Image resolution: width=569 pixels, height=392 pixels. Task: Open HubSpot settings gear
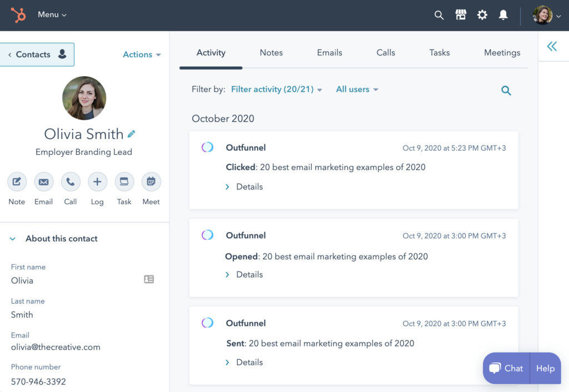pos(482,15)
